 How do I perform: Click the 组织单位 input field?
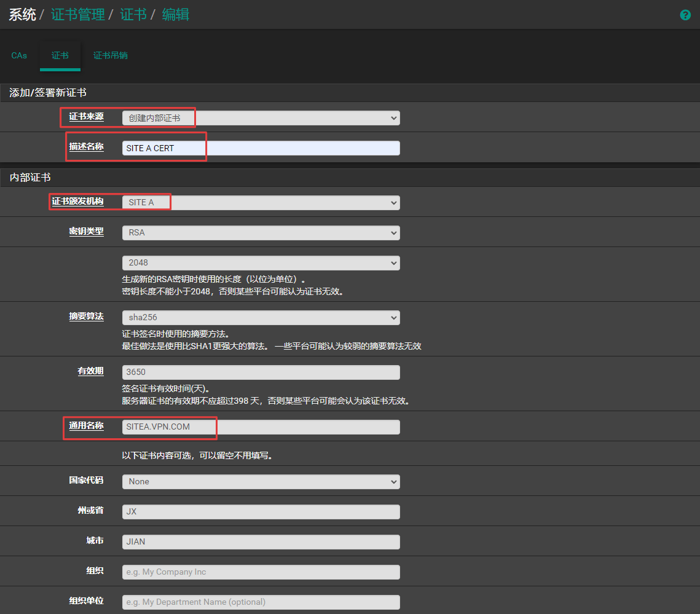click(261, 602)
